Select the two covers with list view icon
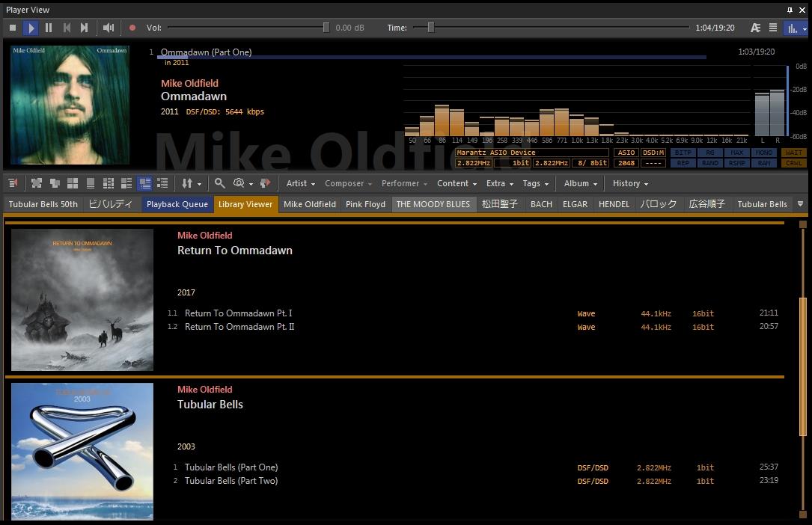Image resolution: width=812 pixels, height=525 pixels. click(x=126, y=183)
